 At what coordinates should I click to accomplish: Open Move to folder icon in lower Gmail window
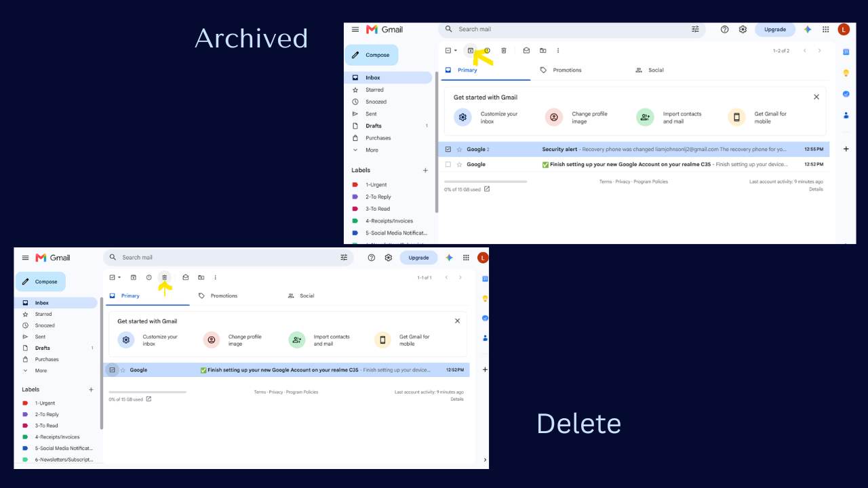pyautogui.click(x=201, y=277)
